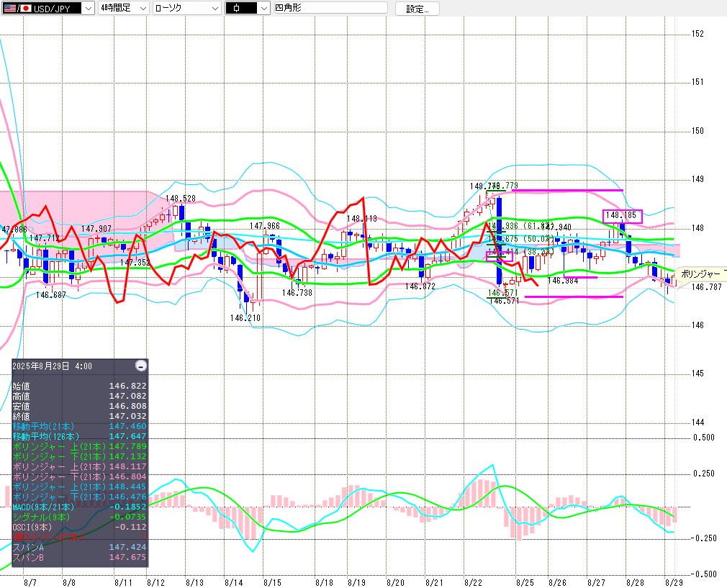
Task: Click the Bollinger lower value 147.132
Action: coord(127,457)
